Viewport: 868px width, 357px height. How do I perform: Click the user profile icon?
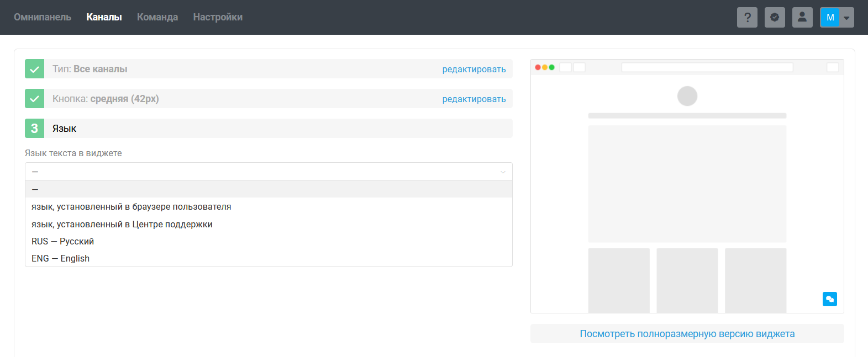click(x=802, y=17)
